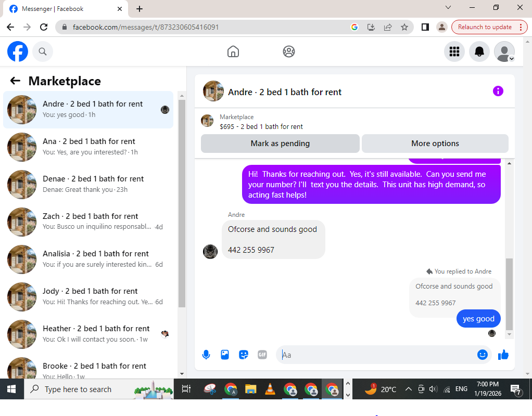Click the install app icon in address bar
Image resolution: width=532 pixels, height=416 pixels.
click(x=371, y=27)
